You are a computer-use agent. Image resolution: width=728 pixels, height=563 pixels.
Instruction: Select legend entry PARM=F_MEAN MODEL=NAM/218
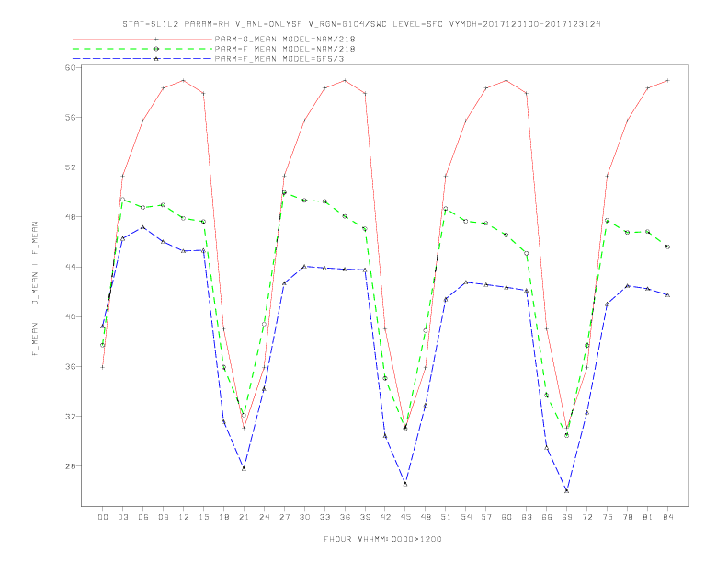[x=285, y=49]
